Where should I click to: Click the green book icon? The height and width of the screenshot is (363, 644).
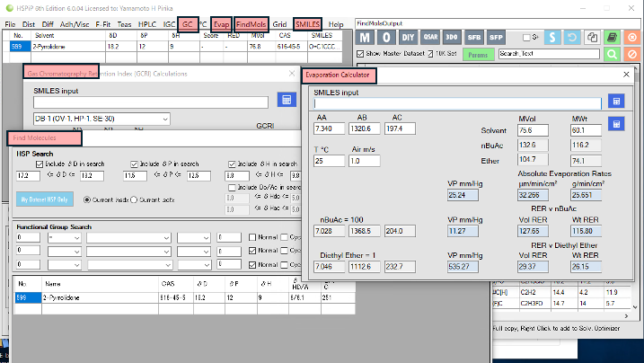612,37
